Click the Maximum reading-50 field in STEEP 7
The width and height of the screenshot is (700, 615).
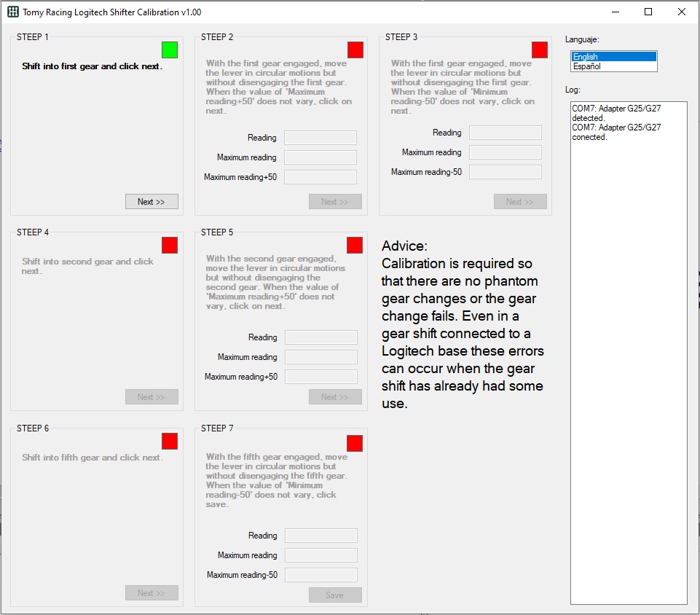[321, 575]
